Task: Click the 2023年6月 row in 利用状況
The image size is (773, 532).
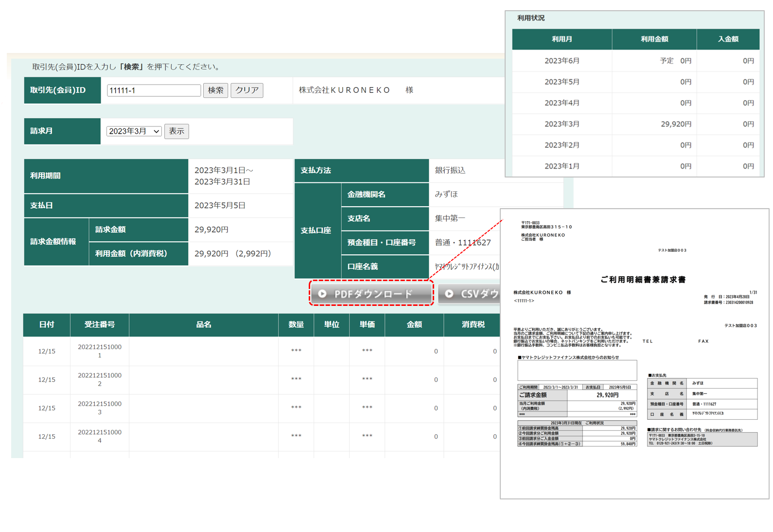Action: click(636, 61)
